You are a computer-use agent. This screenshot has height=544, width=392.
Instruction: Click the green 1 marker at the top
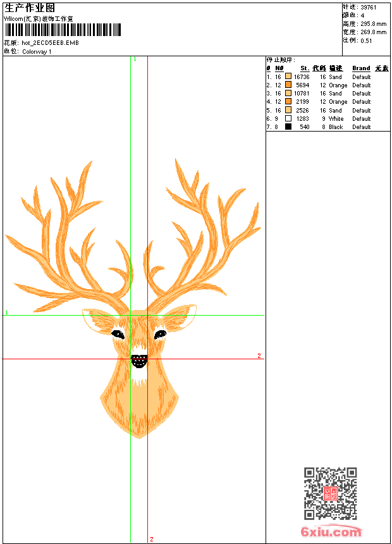pos(135,59)
